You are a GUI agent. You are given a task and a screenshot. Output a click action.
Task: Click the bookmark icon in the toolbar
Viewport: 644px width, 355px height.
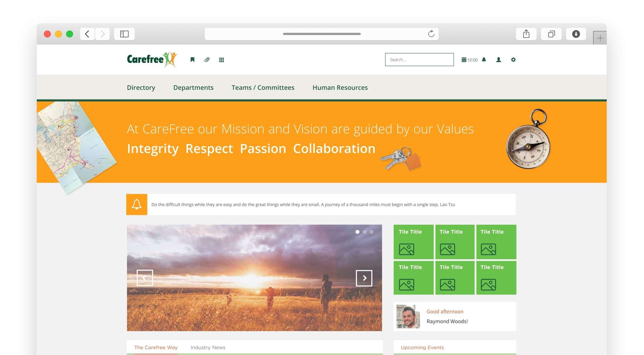(193, 59)
